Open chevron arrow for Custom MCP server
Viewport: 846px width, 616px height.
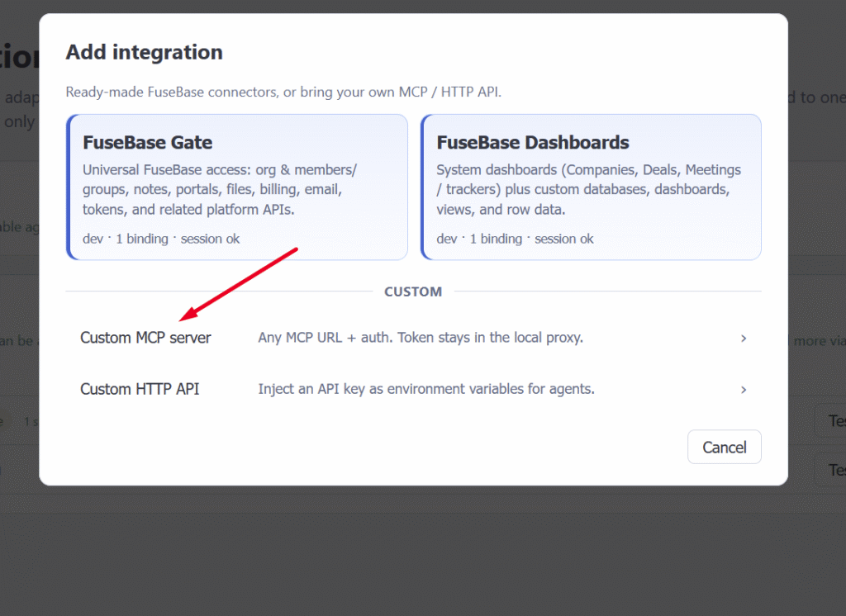tap(744, 339)
